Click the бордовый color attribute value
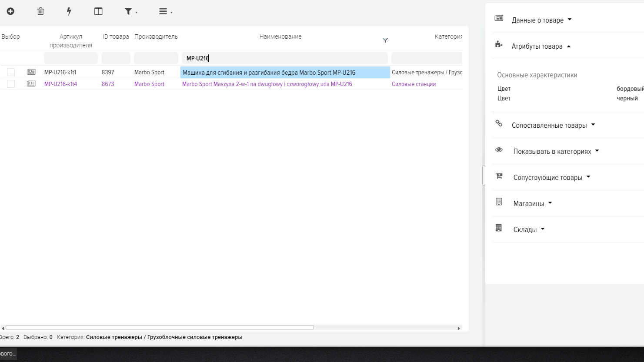The image size is (644, 362). tap(630, 89)
